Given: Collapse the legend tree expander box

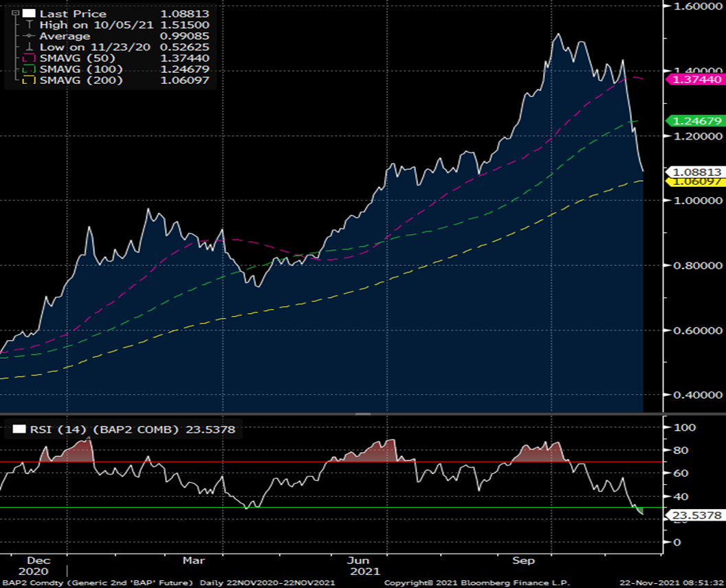Looking at the screenshot, I should pos(15,14).
